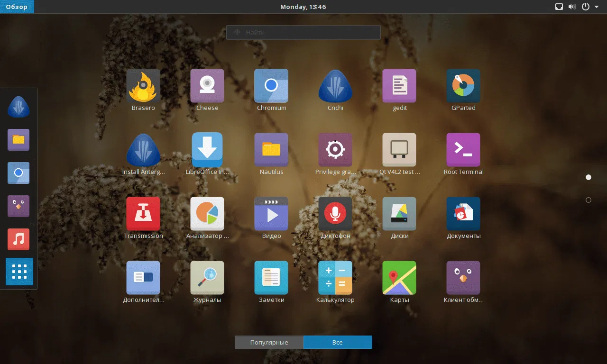Launch Chromium from the dock
This screenshot has height=364, width=607.
pos(18,173)
